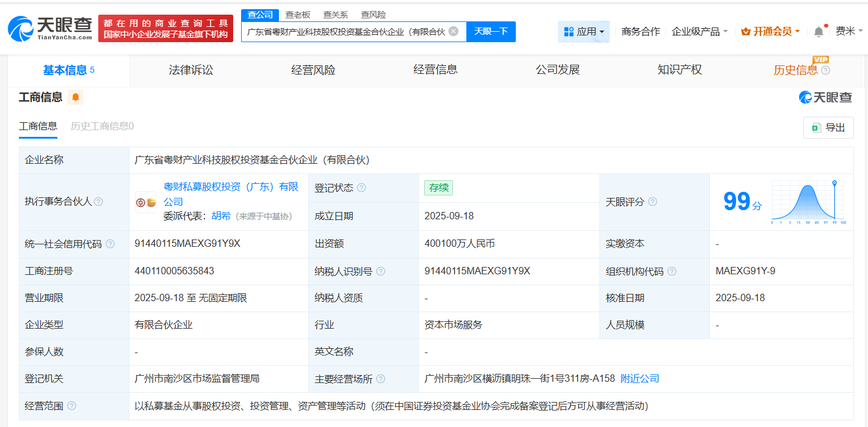Click inside the company search input field
The image size is (868, 427).
(x=348, y=32)
